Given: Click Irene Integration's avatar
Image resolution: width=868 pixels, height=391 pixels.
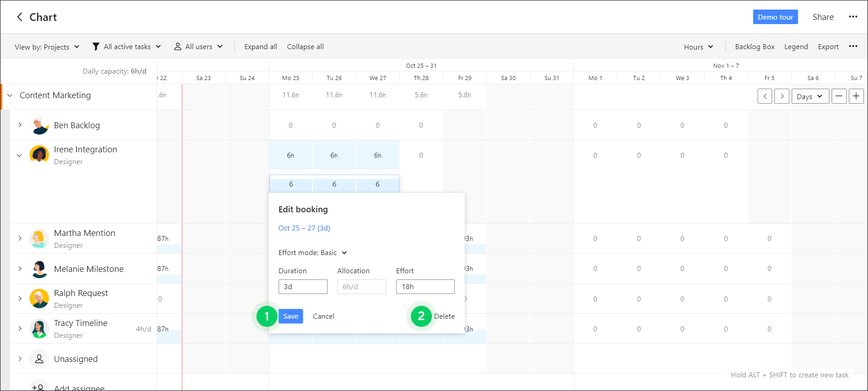Looking at the screenshot, I should coord(40,155).
